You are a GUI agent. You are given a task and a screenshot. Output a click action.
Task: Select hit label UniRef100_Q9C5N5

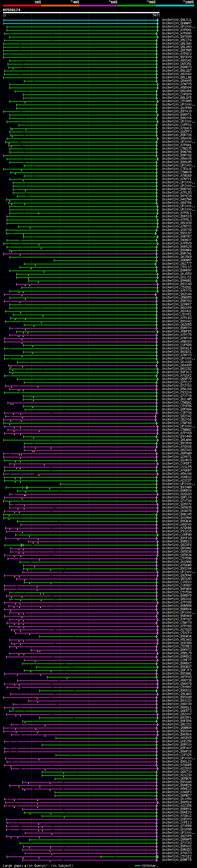point(176,50)
